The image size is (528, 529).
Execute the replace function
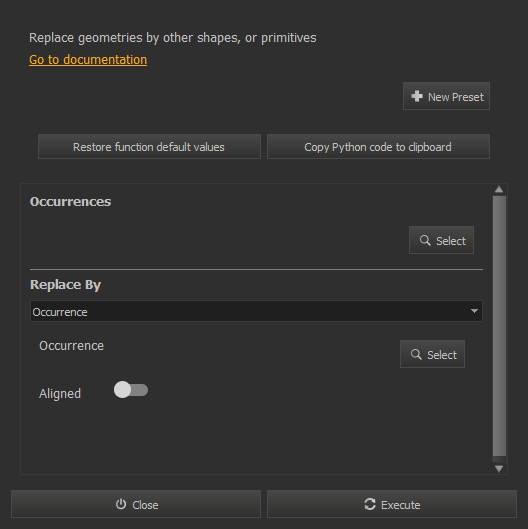coord(392,504)
